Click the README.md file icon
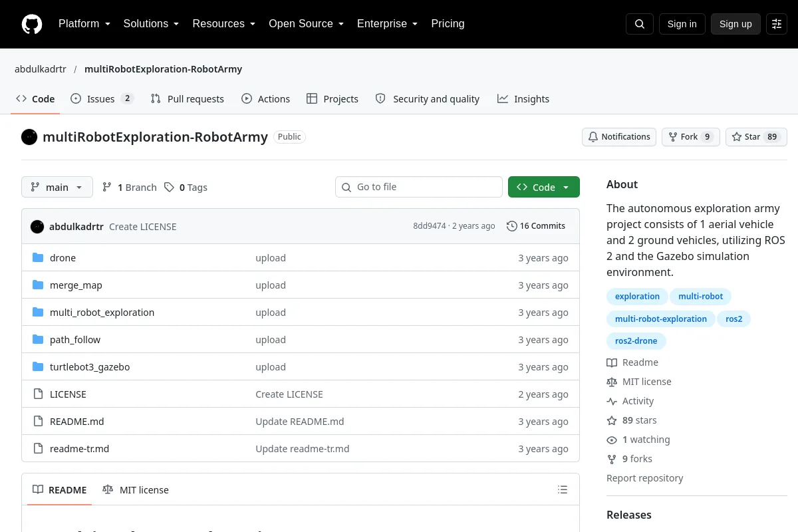798x532 pixels. point(38,422)
